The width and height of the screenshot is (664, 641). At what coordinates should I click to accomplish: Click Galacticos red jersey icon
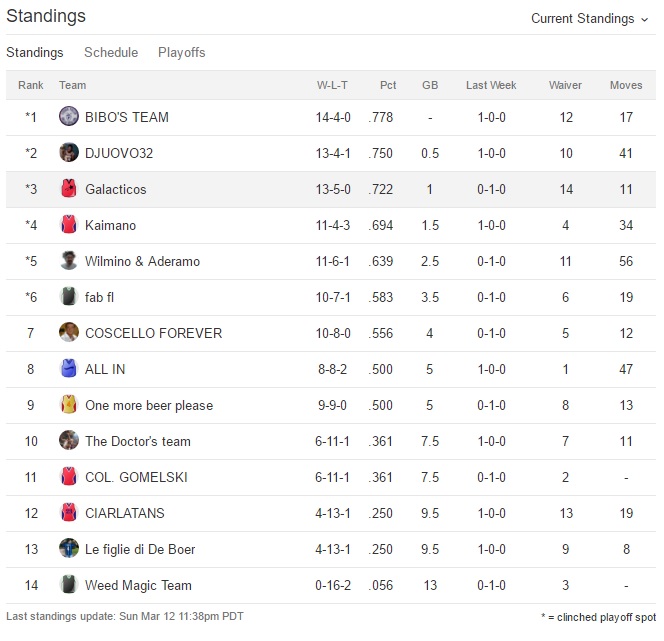68,189
